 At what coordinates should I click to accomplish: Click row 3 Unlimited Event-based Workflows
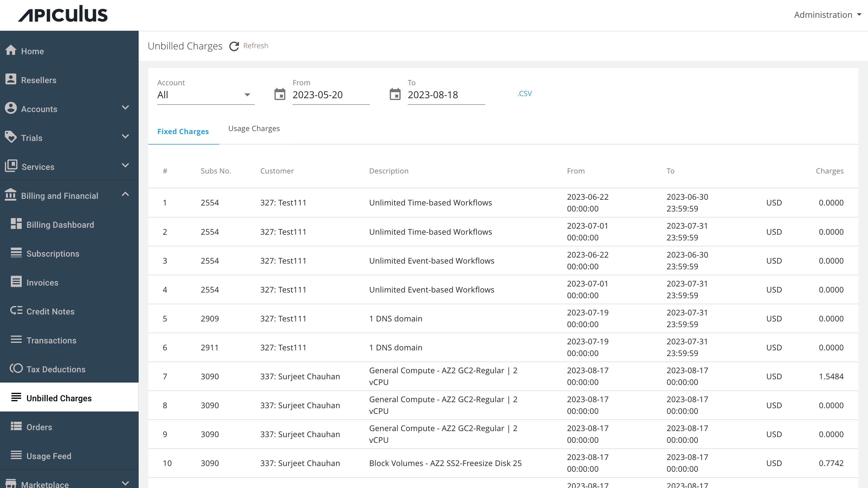click(432, 261)
